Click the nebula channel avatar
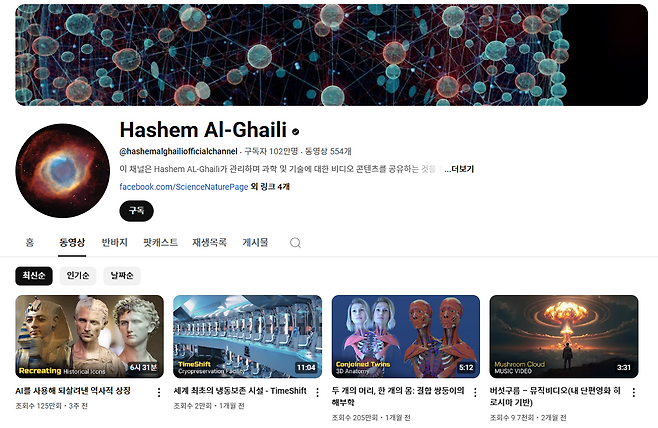 (63, 171)
